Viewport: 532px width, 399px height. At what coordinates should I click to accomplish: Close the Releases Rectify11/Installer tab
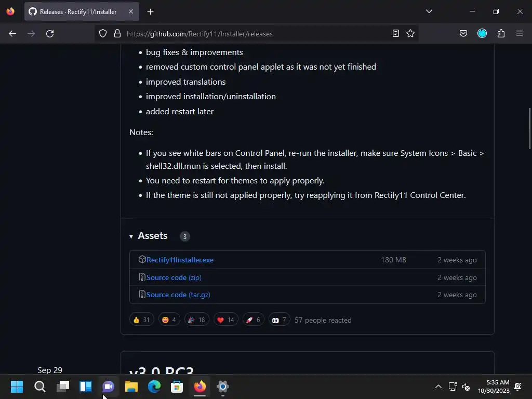[131, 11]
